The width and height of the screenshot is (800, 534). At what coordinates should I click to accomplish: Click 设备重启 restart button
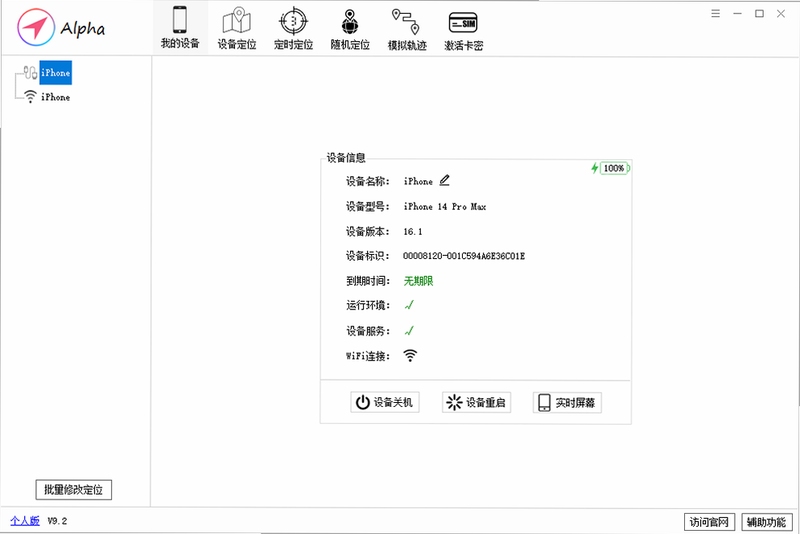coord(477,402)
